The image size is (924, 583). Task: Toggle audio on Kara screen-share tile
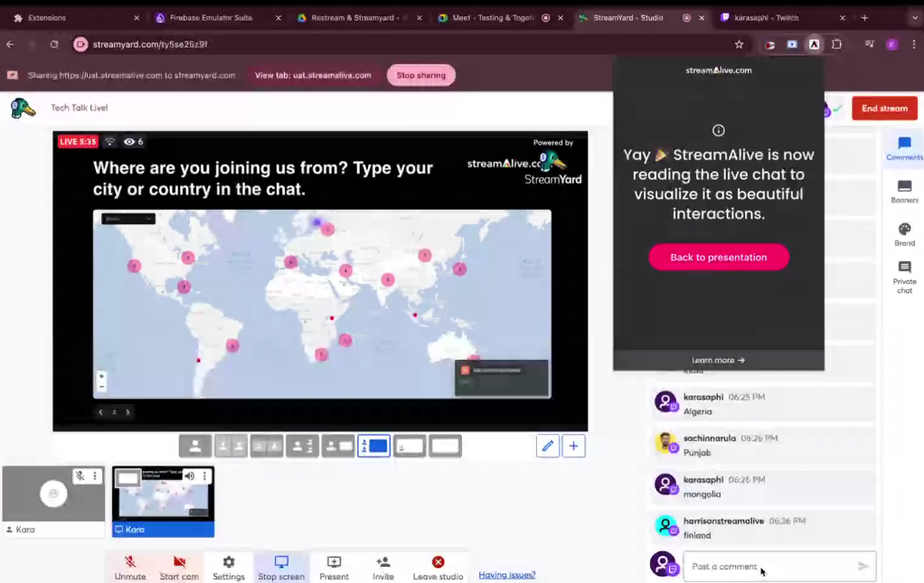[x=190, y=475]
